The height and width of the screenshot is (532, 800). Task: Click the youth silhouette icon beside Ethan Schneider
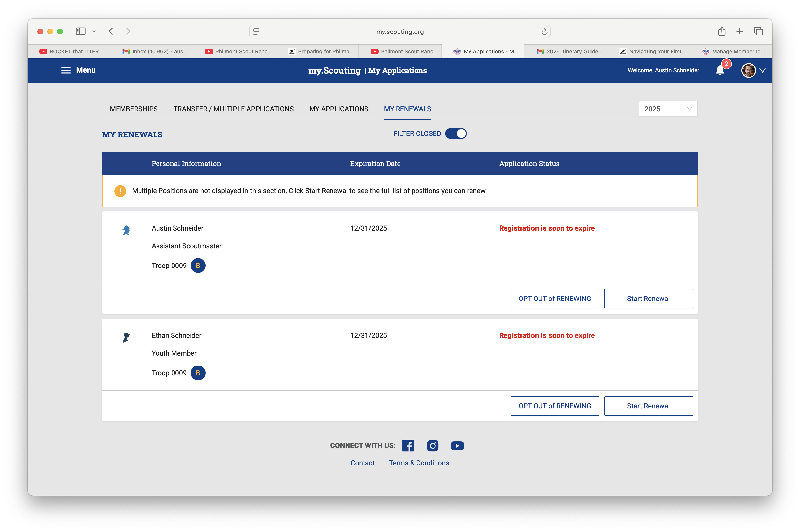pyautogui.click(x=127, y=337)
